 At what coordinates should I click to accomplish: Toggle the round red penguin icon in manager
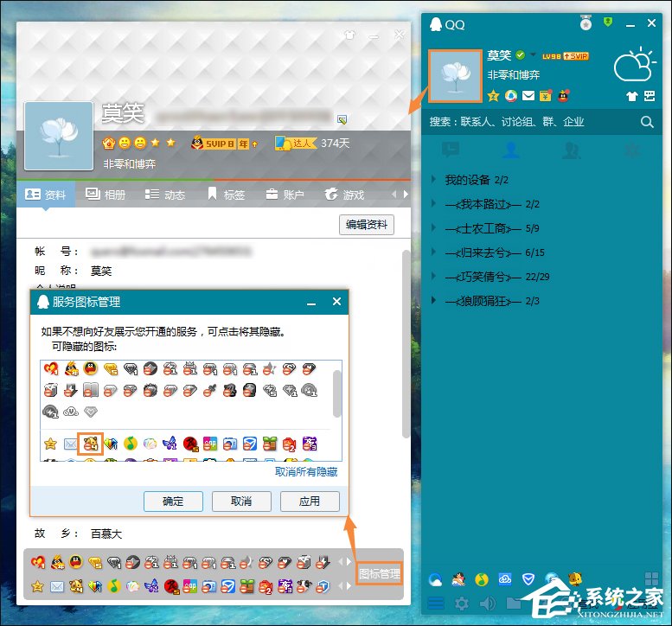click(x=91, y=368)
